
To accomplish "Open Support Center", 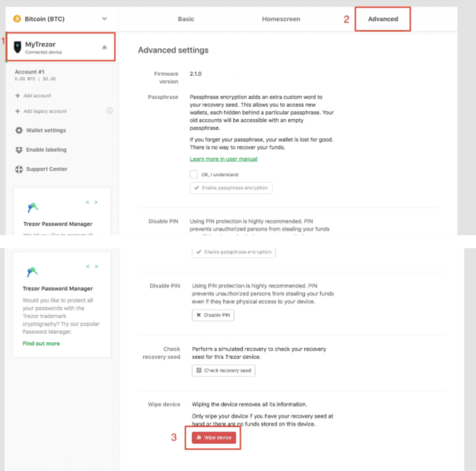I will pyautogui.click(x=46, y=169).
